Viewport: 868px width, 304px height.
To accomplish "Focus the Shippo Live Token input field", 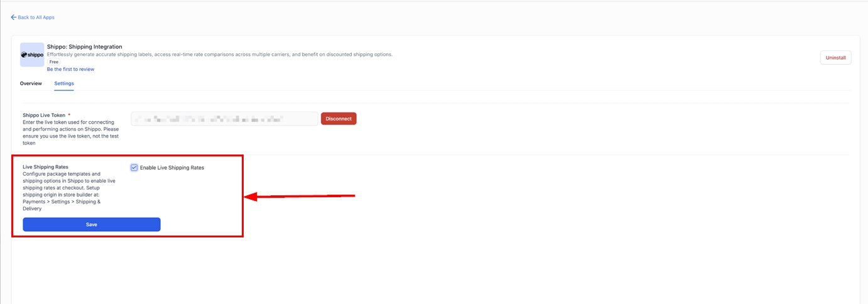I will click(224, 119).
